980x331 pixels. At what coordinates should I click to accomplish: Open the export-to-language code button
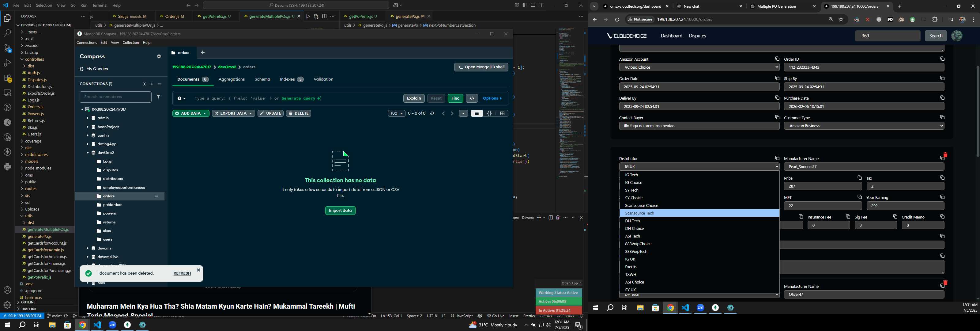[472, 99]
